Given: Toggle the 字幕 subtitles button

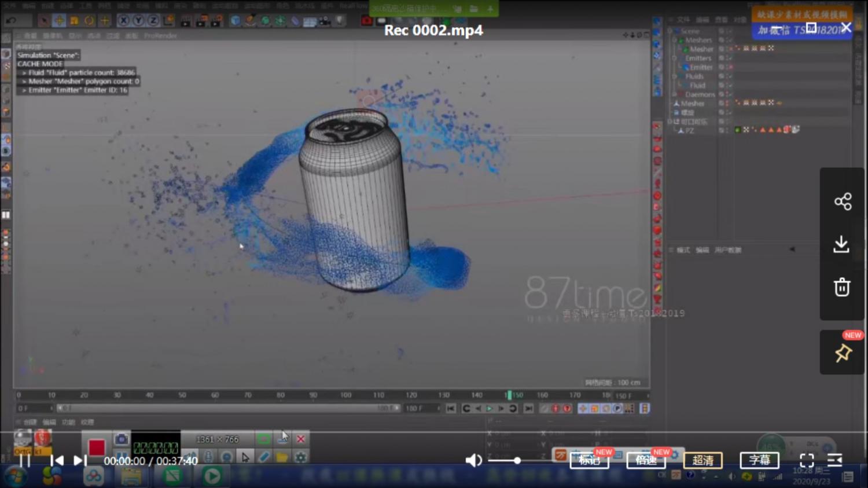Looking at the screenshot, I should [x=760, y=460].
